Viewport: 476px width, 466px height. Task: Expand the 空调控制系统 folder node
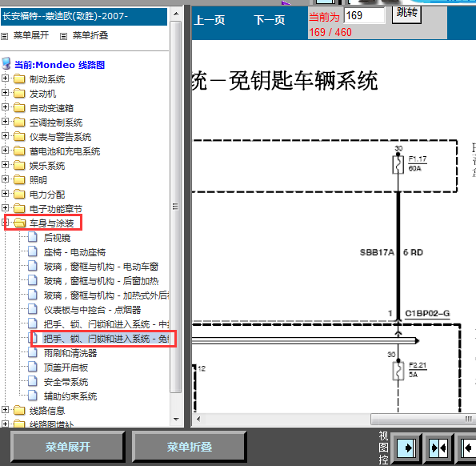pos(5,122)
